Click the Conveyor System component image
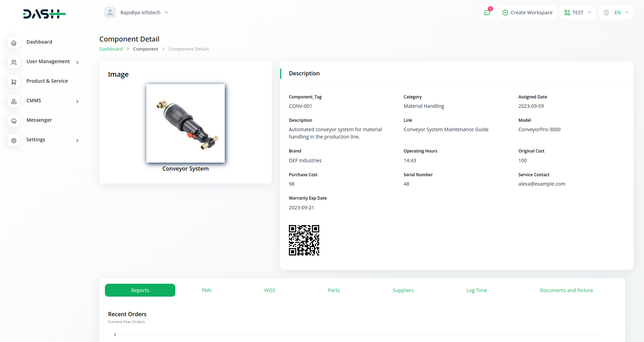 coord(185,123)
